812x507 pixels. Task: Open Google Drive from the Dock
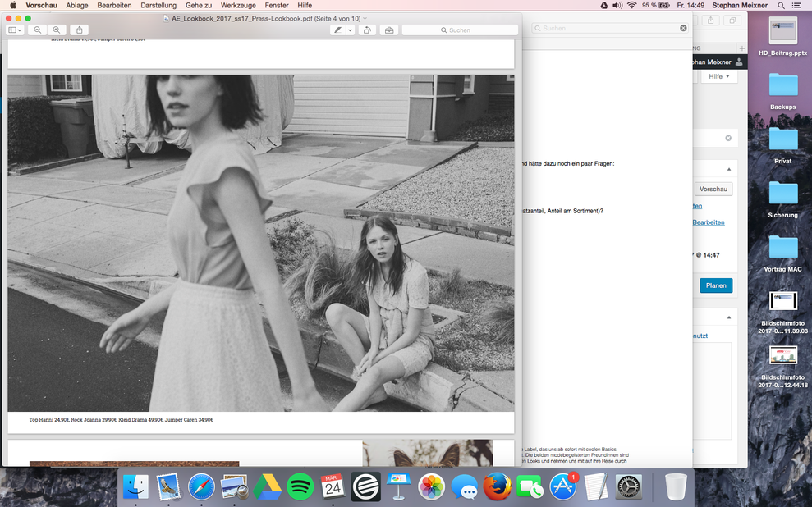click(267, 487)
